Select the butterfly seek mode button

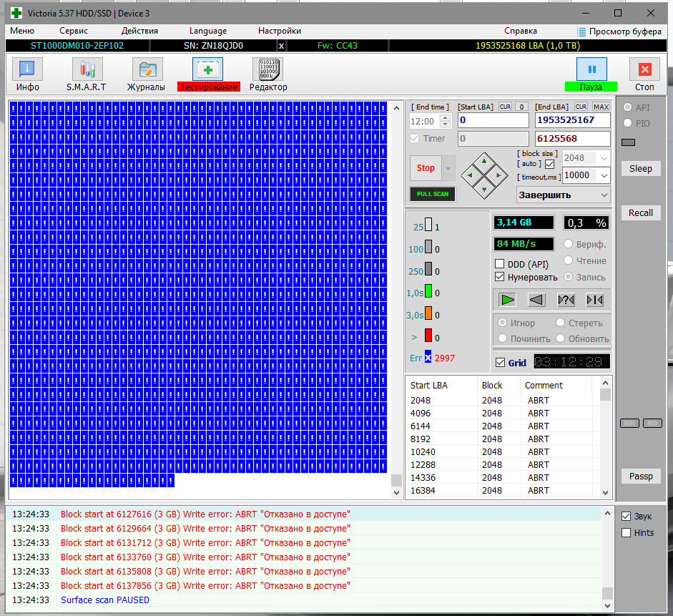(595, 300)
